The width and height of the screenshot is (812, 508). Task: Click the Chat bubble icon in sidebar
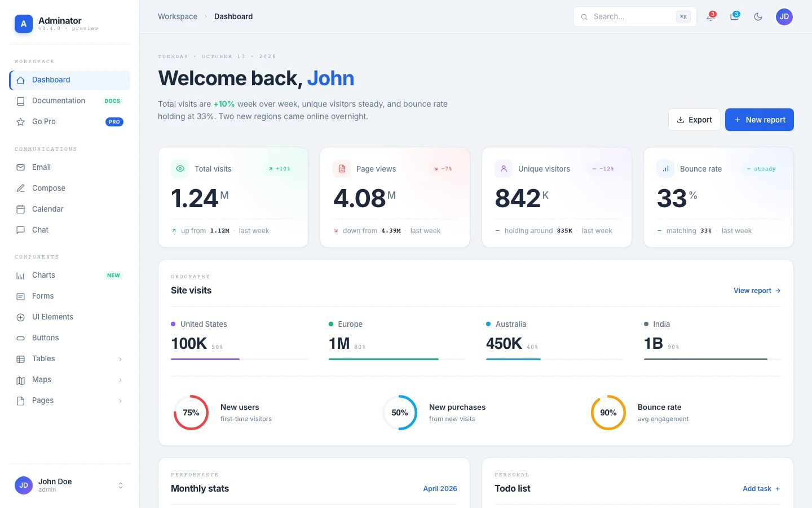(x=21, y=230)
